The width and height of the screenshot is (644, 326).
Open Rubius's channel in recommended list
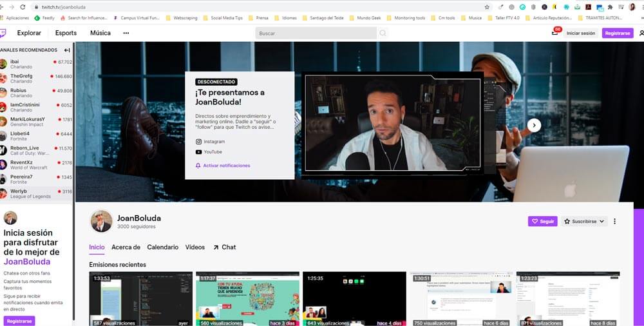point(36,93)
